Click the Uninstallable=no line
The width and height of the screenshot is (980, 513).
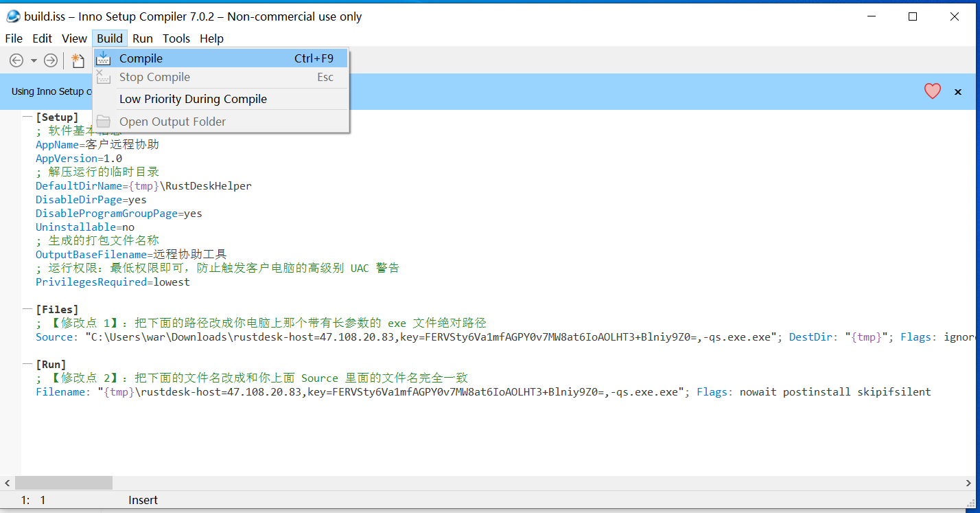click(85, 227)
